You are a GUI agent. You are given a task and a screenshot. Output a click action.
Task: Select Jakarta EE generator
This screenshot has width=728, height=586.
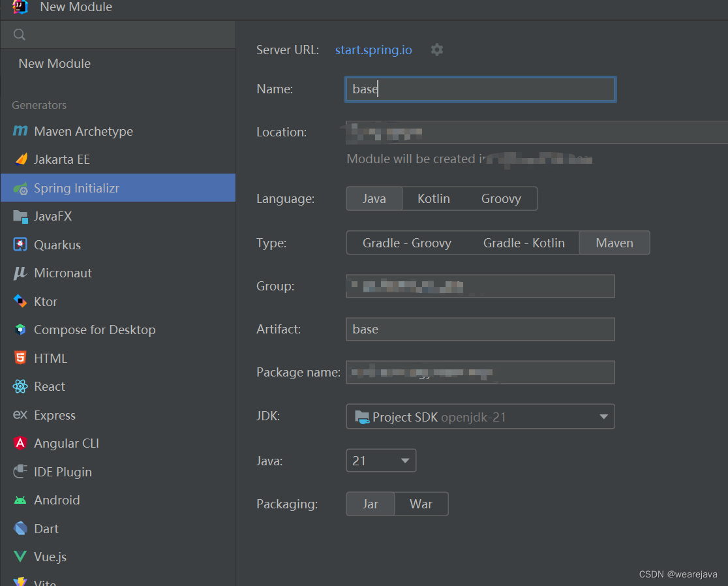tap(118, 160)
